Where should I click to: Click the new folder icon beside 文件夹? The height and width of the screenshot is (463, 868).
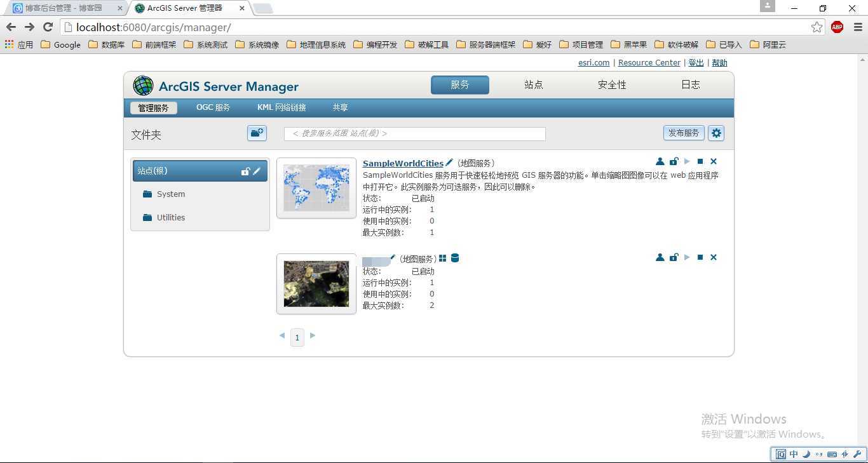pos(257,133)
